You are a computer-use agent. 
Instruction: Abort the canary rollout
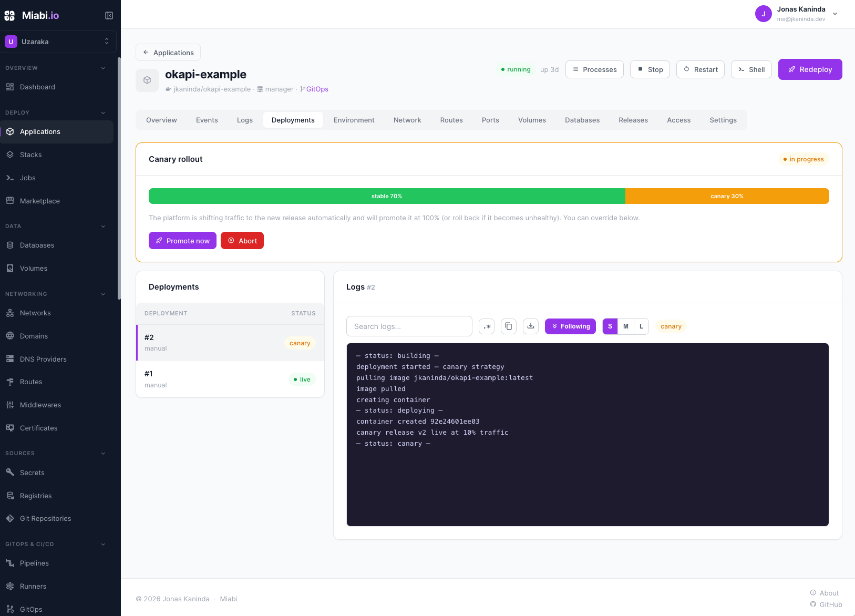[242, 241]
